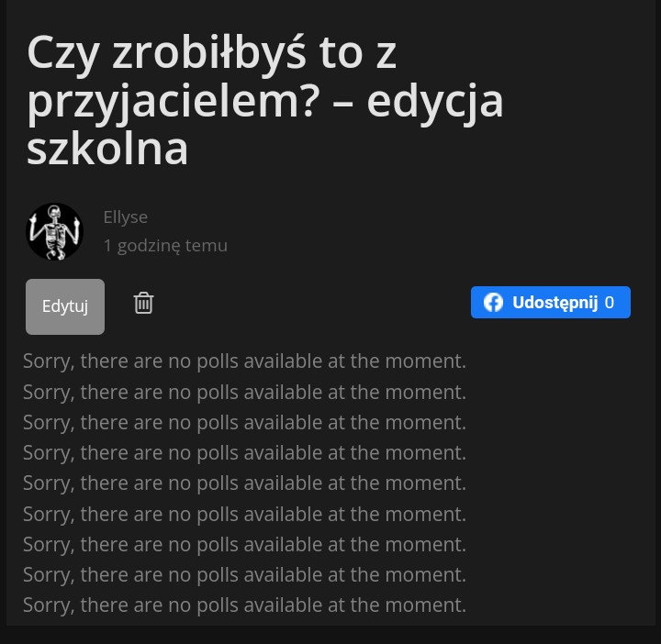Select the second "no polls available" line

[x=244, y=392]
